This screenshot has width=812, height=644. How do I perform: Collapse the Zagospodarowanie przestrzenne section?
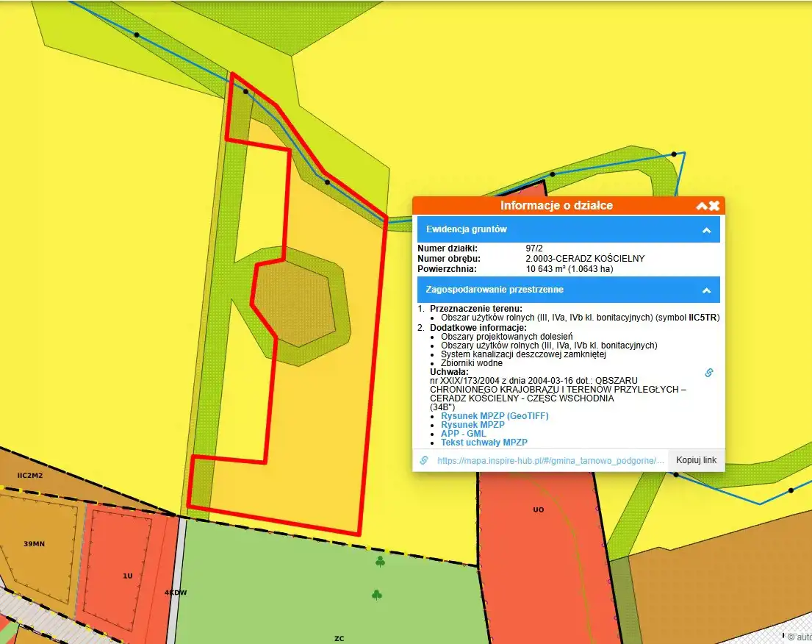(x=706, y=290)
